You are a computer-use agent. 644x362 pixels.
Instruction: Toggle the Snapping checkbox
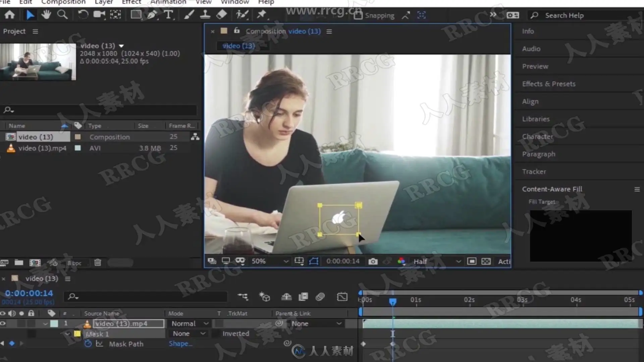358,15
